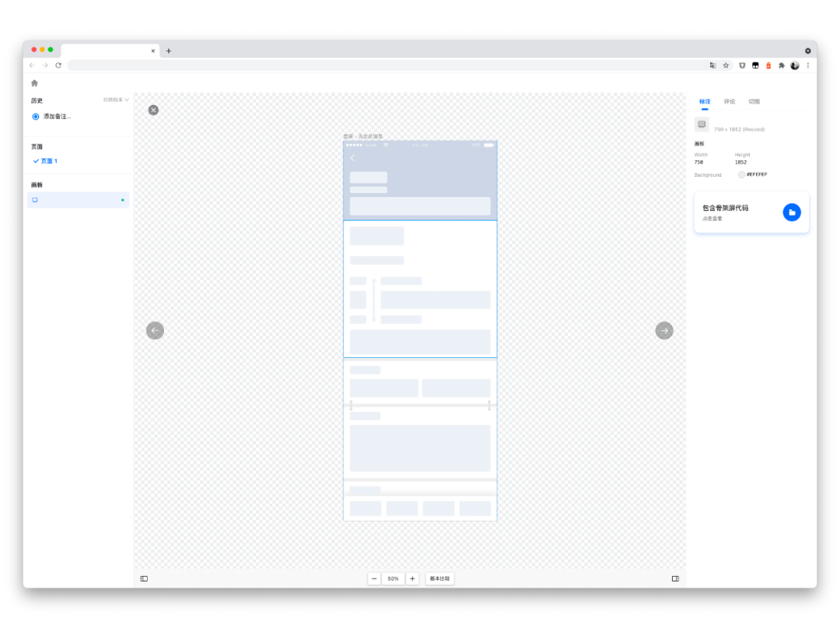840x618 pixels.
Task: Reload the page with the refresh icon
Action: tap(58, 65)
